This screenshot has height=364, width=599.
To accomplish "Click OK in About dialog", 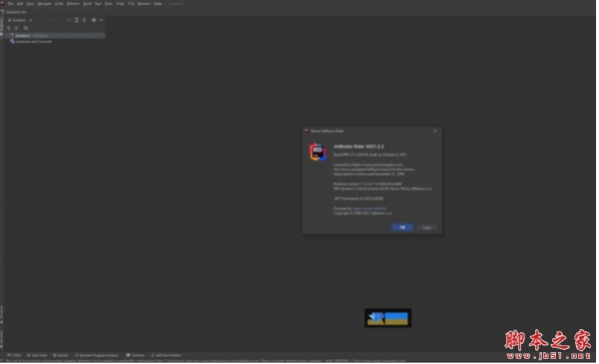I will click(402, 227).
